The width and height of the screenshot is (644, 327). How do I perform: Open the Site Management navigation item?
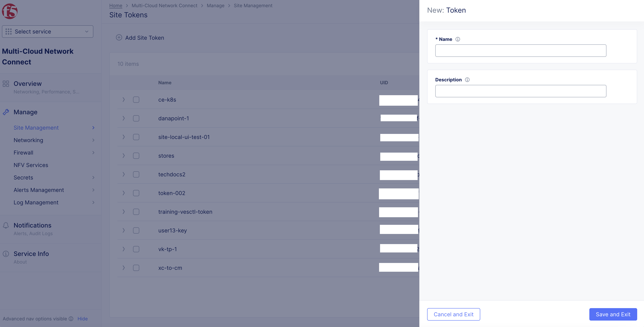[36, 128]
